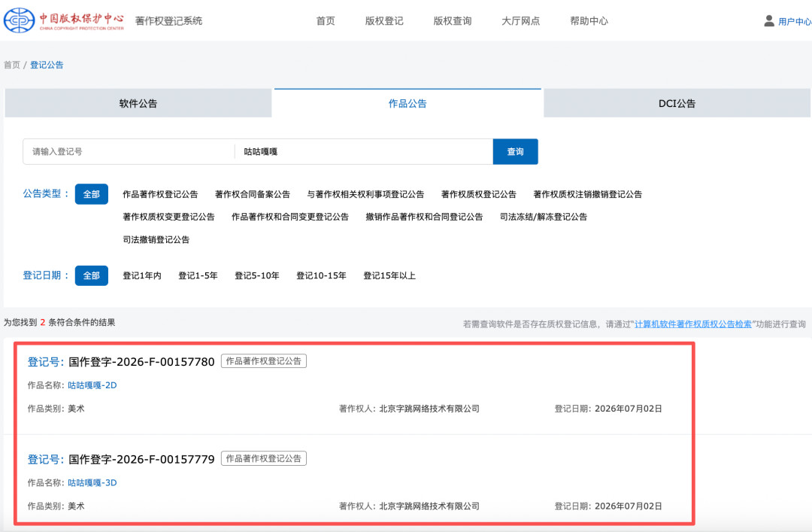
Task: Open 大厅网点 menu item
Action: pyautogui.click(x=521, y=21)
